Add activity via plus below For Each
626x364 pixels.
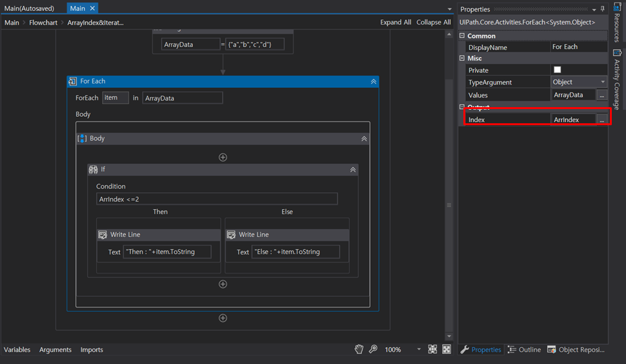click(223, 318)
